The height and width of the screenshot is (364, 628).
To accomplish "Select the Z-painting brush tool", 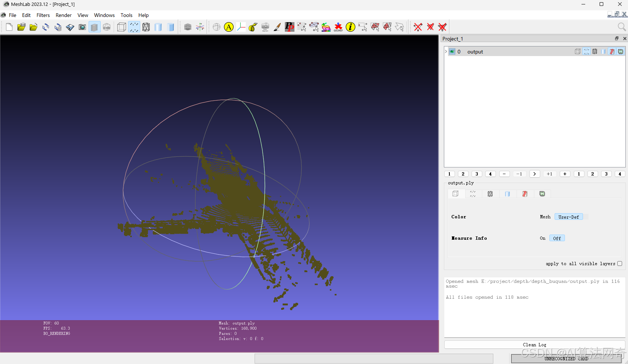I will click(277, 27).
